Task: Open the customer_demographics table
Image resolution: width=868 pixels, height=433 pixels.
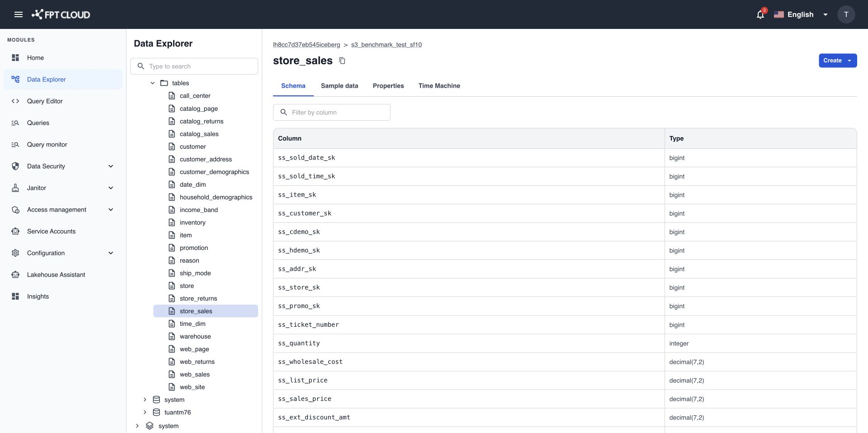Action: pos(214,172)
